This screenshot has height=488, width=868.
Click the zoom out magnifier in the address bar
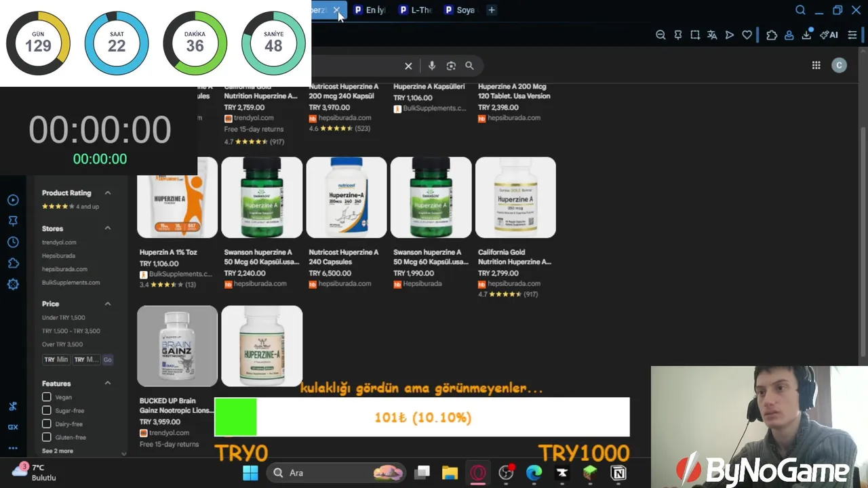(660, 35)
